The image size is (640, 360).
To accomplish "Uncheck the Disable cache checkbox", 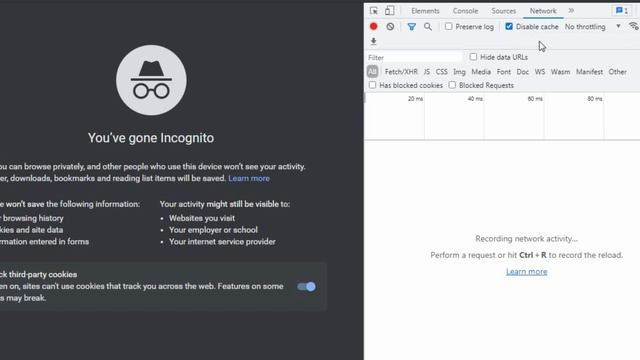I will point(509,27).
